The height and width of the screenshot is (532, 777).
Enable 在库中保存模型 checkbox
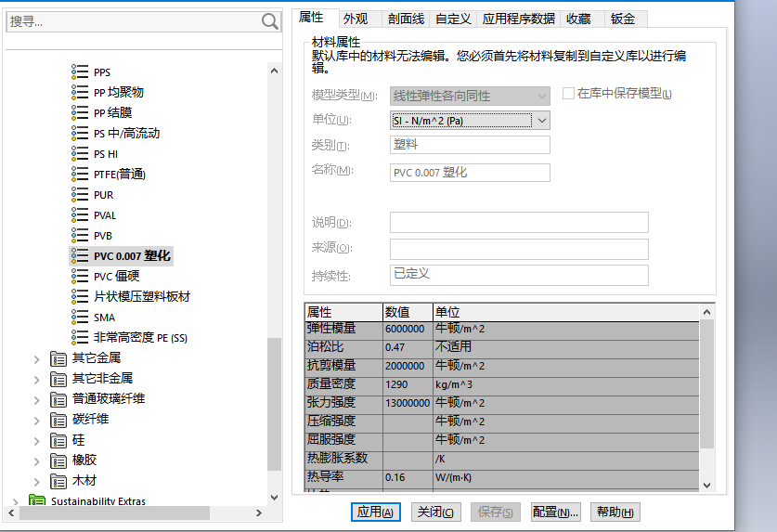(x=569, y=94)
